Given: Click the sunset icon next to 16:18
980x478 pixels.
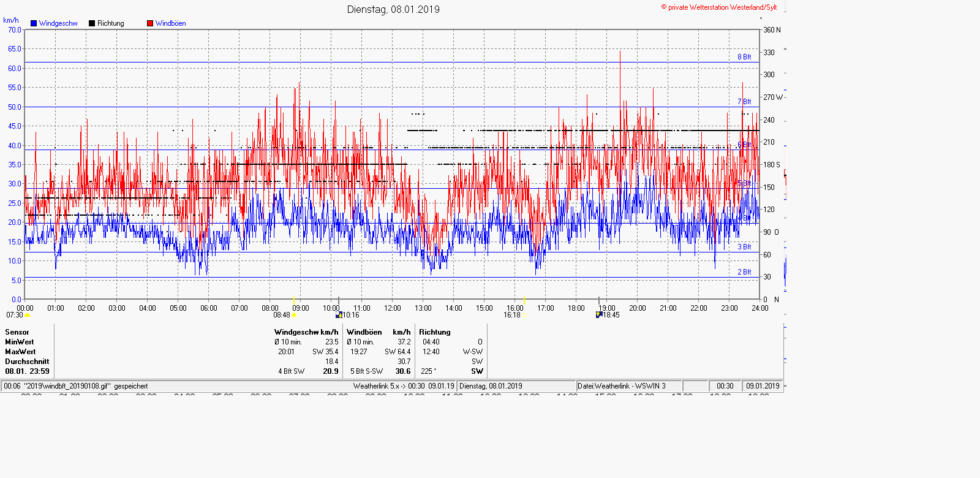Looking at the screenshot, I should point(524,315).
